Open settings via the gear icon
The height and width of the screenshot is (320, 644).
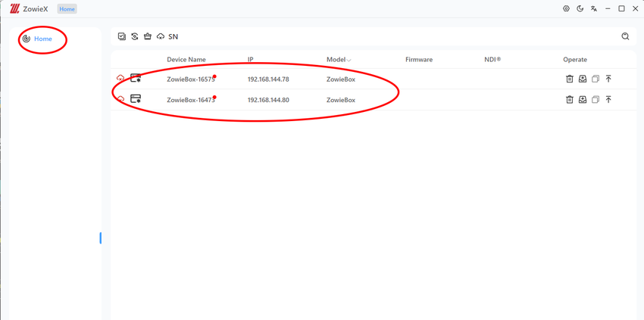(567, 8)
